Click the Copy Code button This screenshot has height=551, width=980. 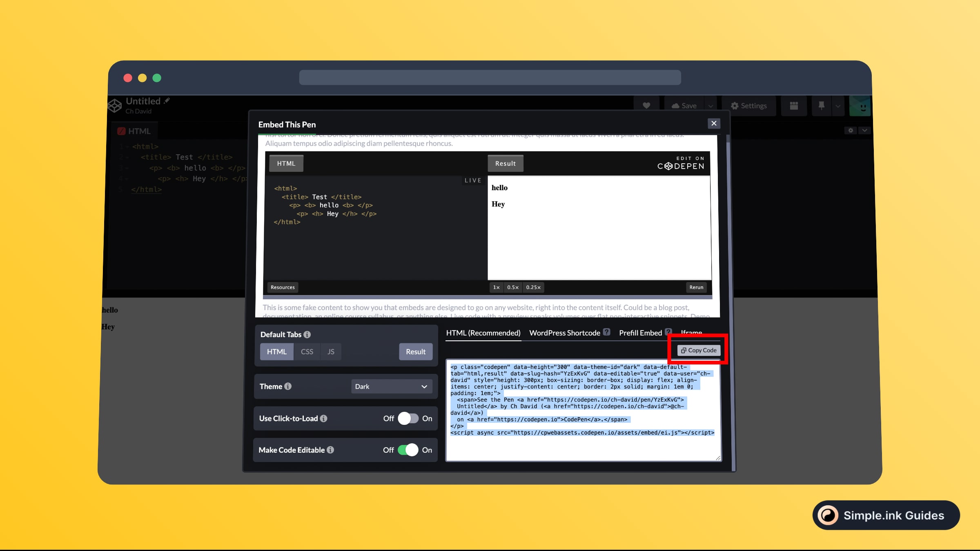pos(699,350)
